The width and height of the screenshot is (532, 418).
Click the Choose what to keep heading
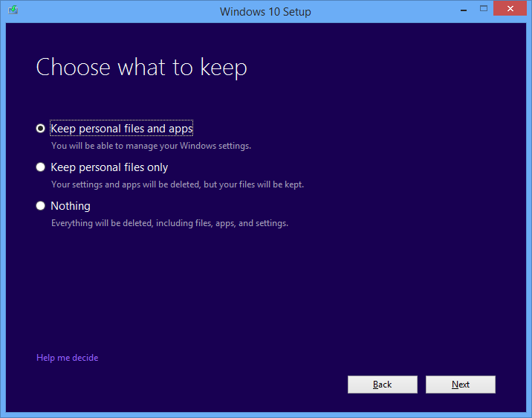click(x=141, y=68)
